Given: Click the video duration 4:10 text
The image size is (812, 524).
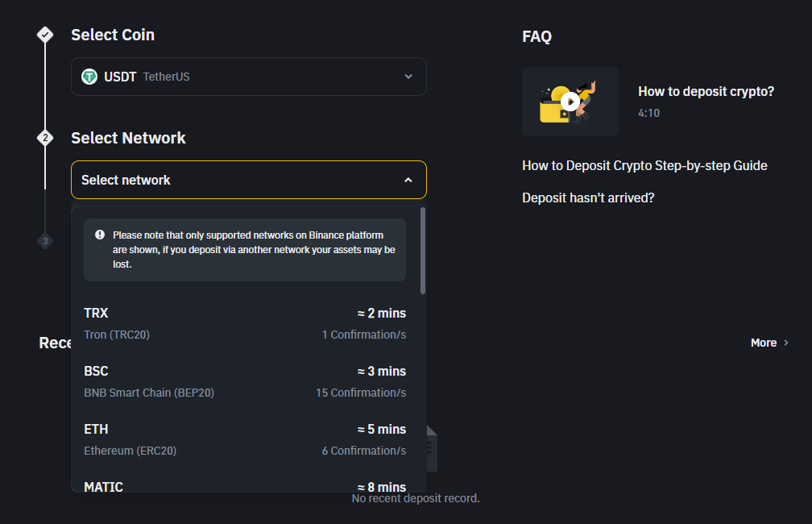Looking at the screenshot, I should click(x=649, y=113).
